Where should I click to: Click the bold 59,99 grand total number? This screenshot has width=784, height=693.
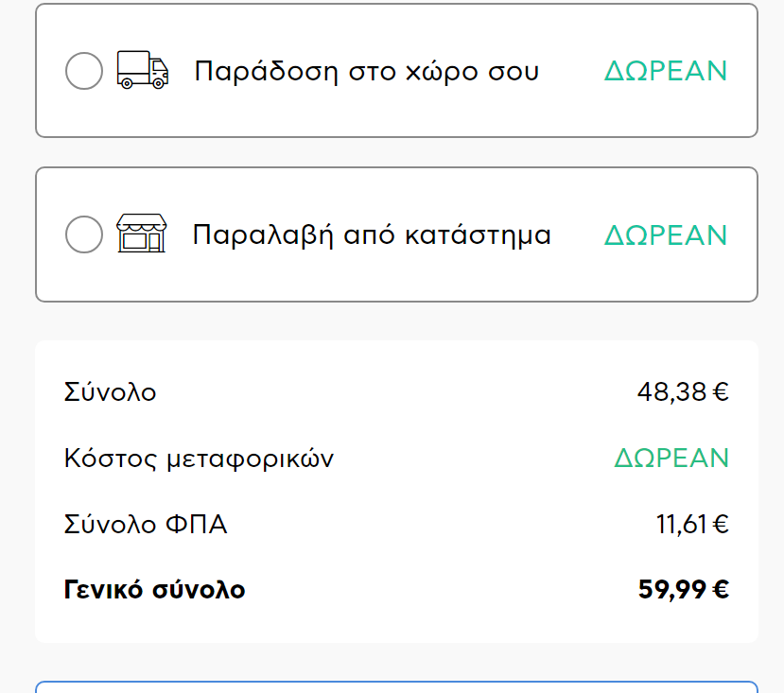pos(671,590)
